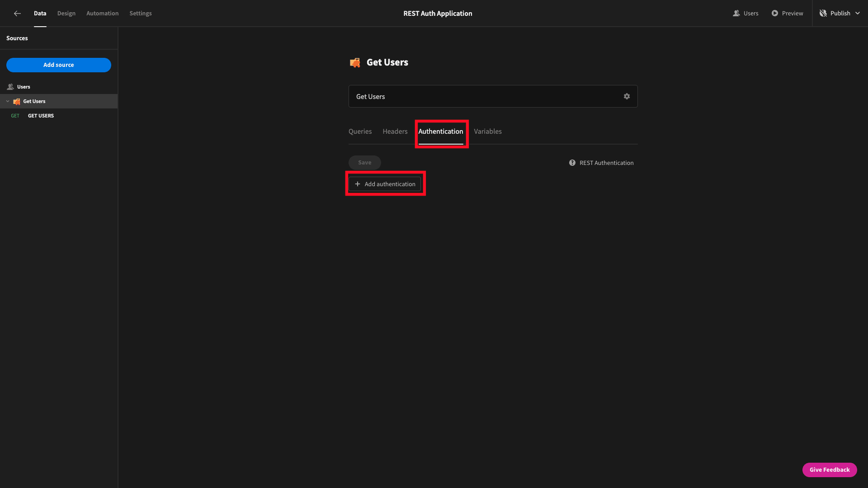Click the Data tab in top navigation

[x=40, y=13]
